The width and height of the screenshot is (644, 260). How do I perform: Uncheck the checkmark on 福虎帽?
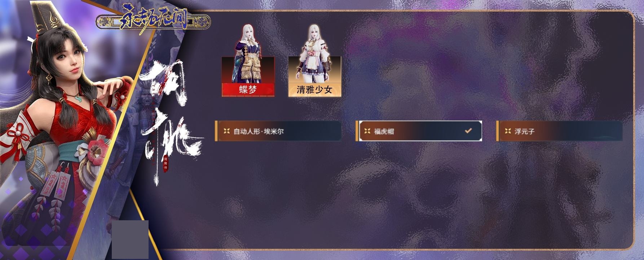468,131
